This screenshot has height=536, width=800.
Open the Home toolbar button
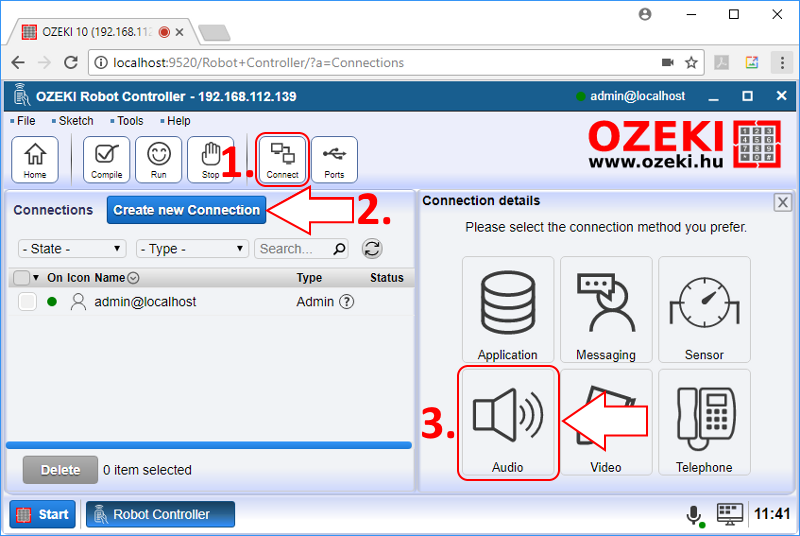(x=35, y=160)
